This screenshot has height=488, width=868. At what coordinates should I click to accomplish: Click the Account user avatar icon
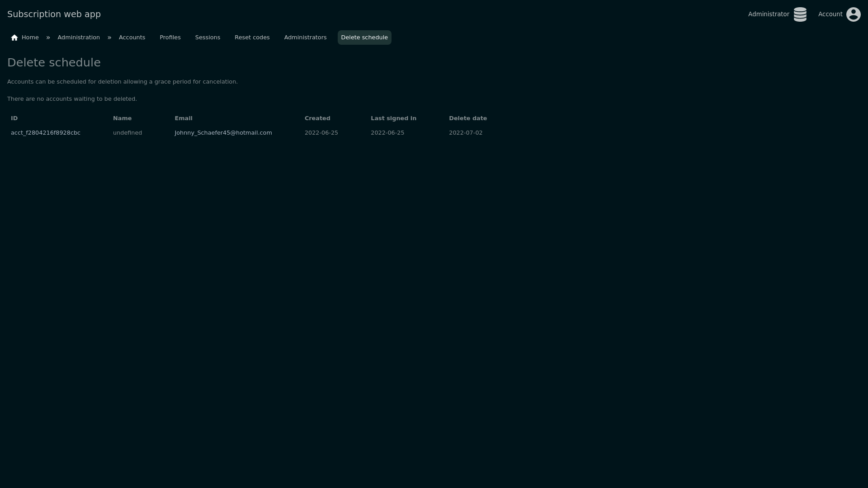coord(853,14)
